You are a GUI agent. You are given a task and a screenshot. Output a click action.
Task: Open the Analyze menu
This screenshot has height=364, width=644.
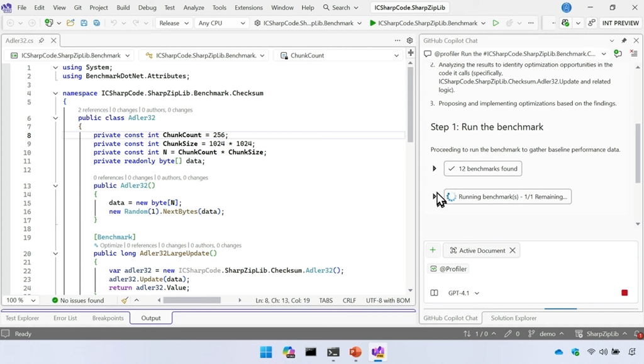193,8
